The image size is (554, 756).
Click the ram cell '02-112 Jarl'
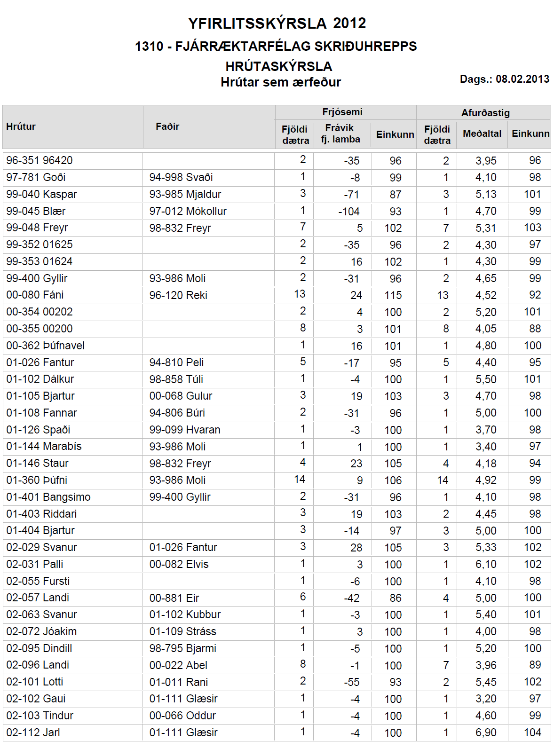[33, 732]
